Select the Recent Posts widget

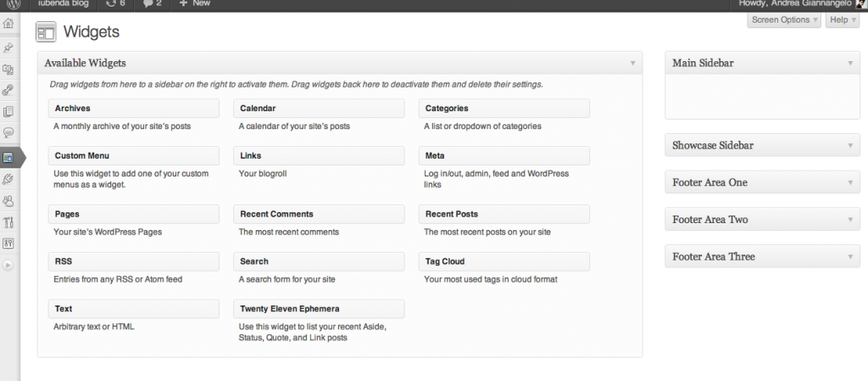pos(504,214)
